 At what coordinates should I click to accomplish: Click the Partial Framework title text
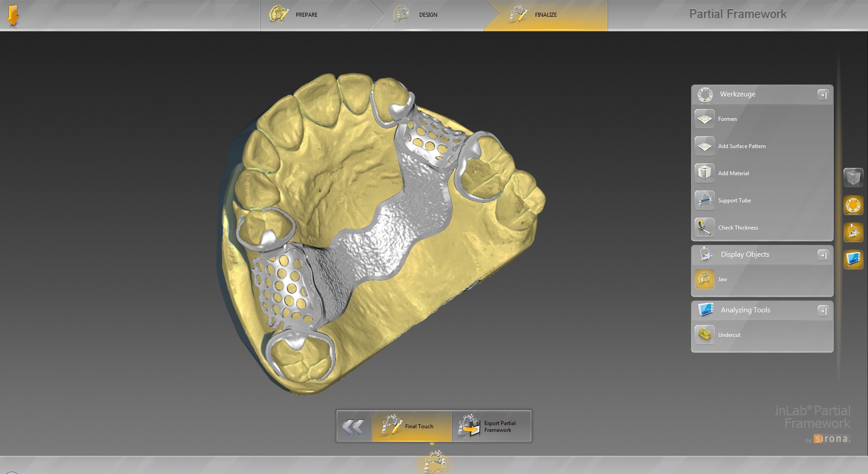click(738, 14)
